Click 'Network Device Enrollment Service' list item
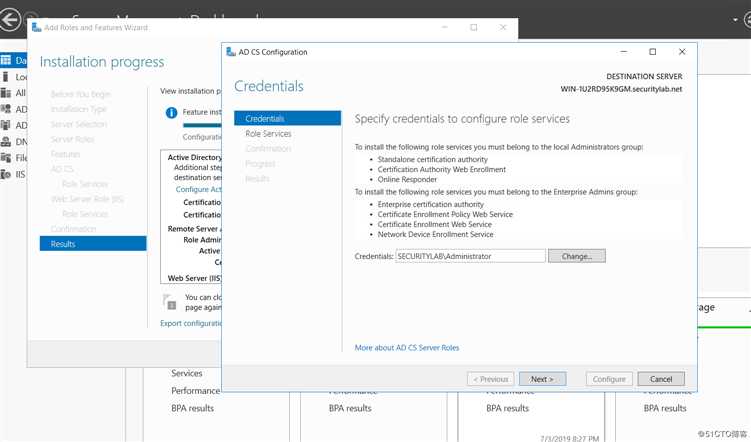The image size is (751, 442). [435, 235]
